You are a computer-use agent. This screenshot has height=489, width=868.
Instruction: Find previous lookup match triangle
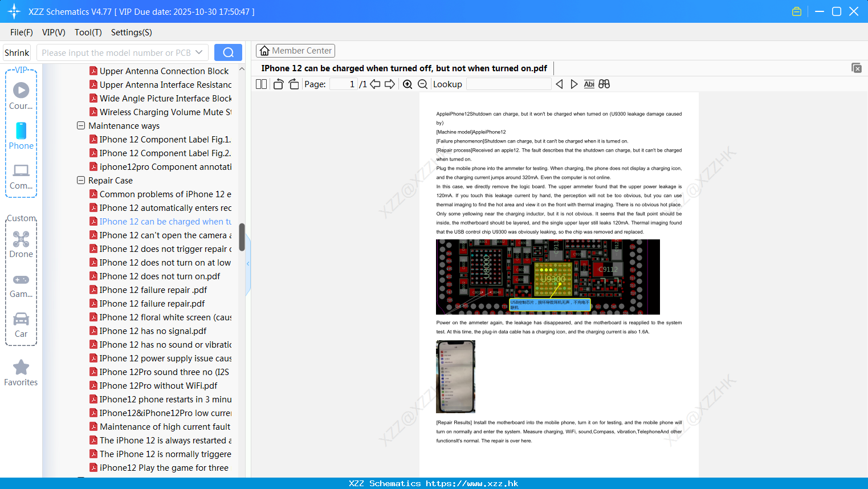click(559, 84)
